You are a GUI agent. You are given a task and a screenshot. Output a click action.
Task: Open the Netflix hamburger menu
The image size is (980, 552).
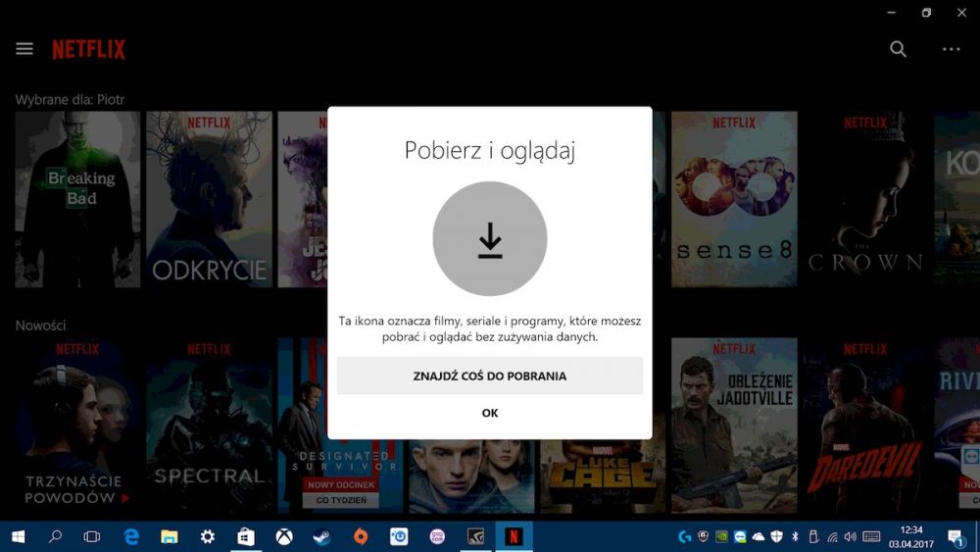(x=24, y=49)
